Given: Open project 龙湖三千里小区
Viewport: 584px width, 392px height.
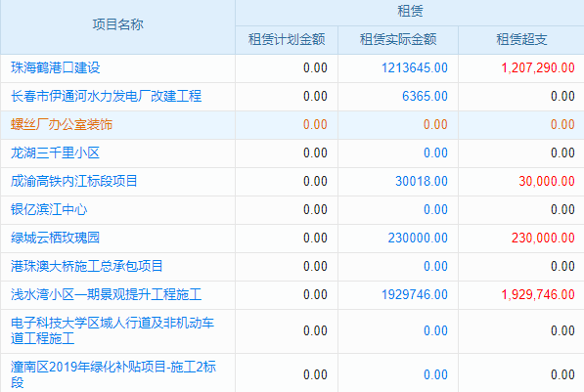Looking at the screenshot, I should click(55, 152).
